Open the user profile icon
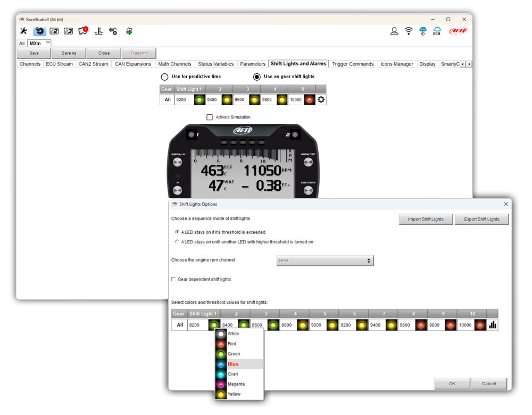532x415 pixels. pyautogui.click(x=394, y=31)
